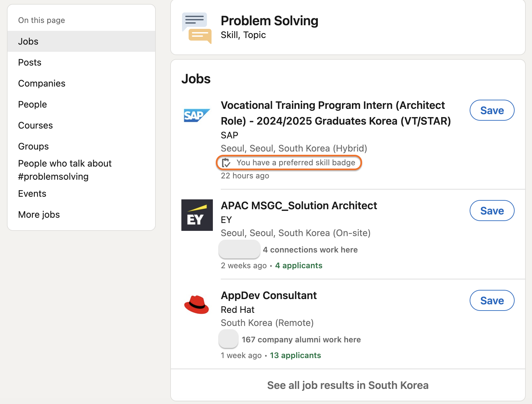The image size is (532, 404).
Task: Click the Problem Solving topic chat icon
Action: tap(197, 28)
